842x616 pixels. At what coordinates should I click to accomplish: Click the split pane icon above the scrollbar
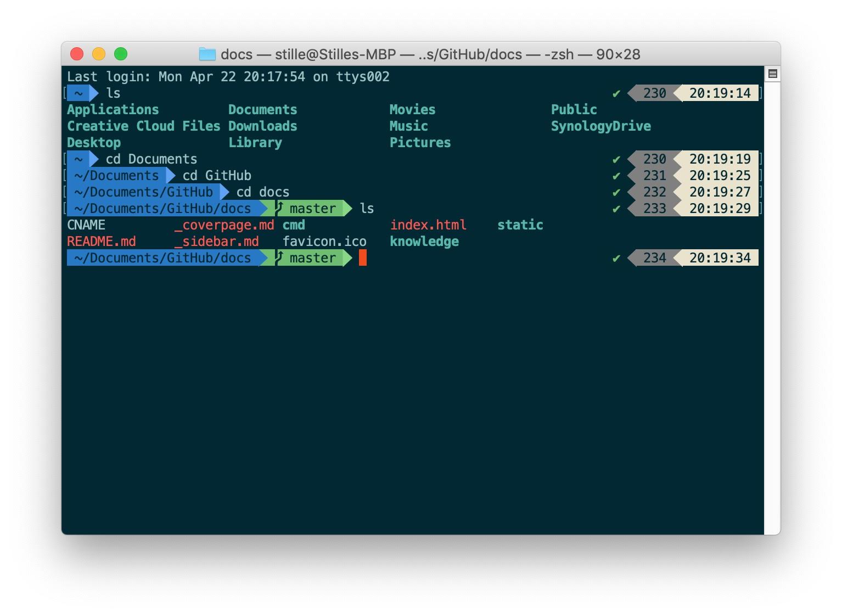pos(772,74)
